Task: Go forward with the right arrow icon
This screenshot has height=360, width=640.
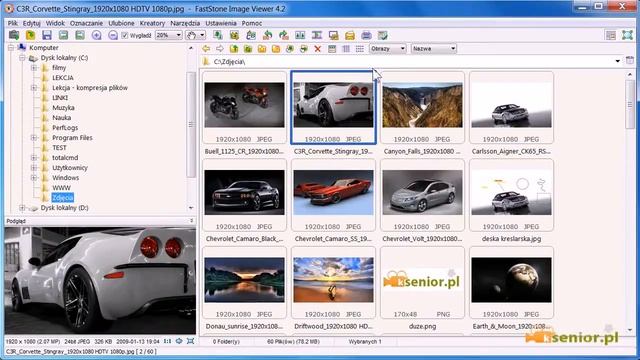Action: (x=220, y=49)
